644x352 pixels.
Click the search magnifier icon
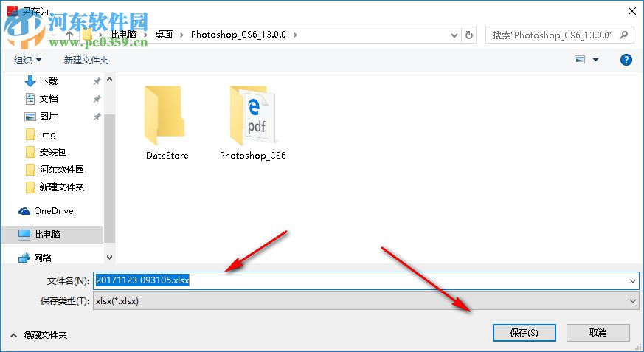(623, 35)
